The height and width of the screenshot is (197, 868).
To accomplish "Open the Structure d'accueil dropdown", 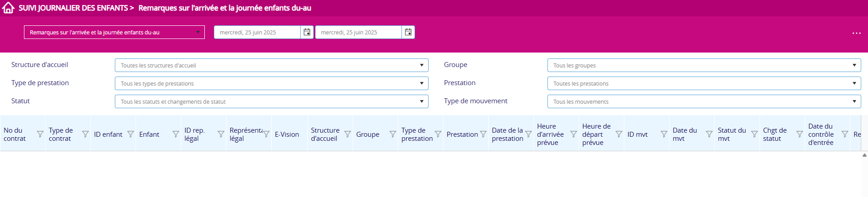I will tap(271, 65).
